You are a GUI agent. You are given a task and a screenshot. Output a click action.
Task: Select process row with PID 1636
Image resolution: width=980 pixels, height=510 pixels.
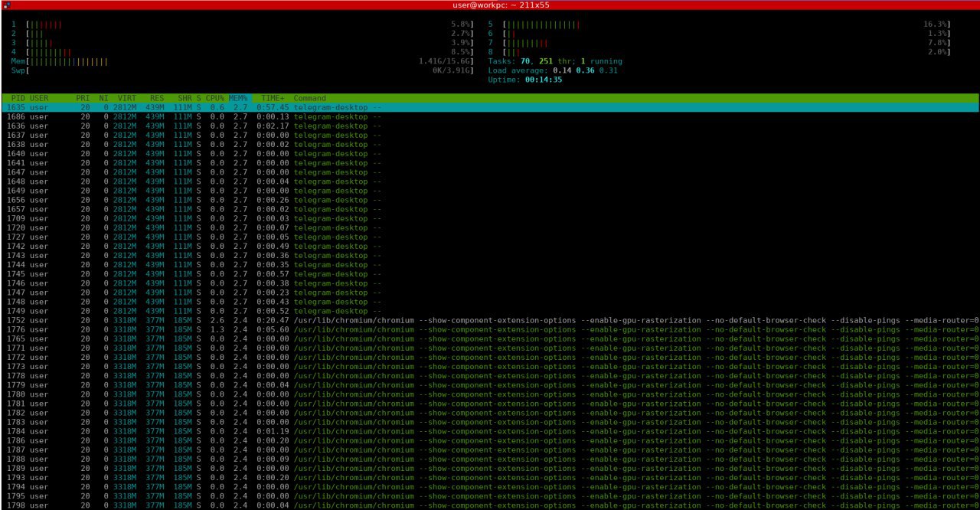tap(490, 126)
